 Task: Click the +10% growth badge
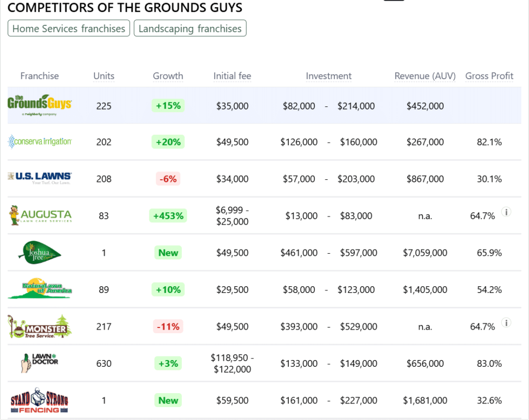(x=168, y=289)
